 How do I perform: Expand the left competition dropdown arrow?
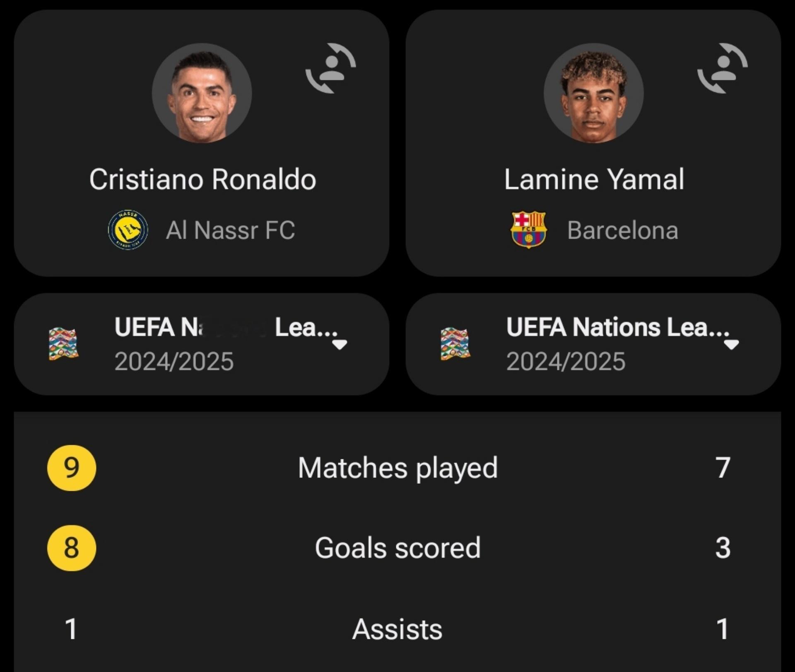pyautogui.click(x=340, y=345)
